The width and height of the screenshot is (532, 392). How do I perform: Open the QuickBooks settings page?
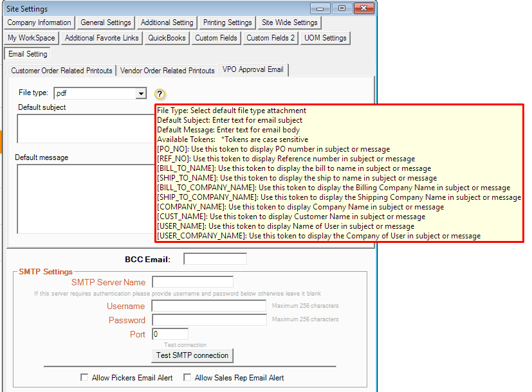click(167, 38)
